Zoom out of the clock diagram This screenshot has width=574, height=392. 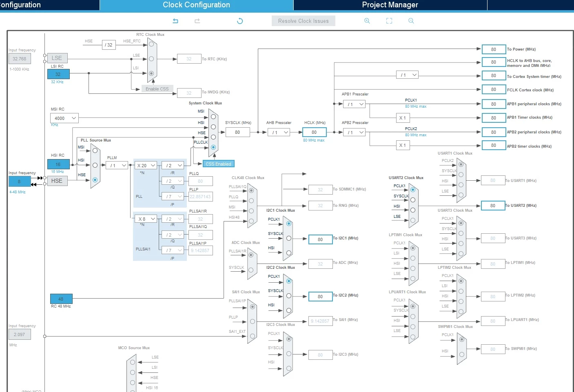point(411,21)
